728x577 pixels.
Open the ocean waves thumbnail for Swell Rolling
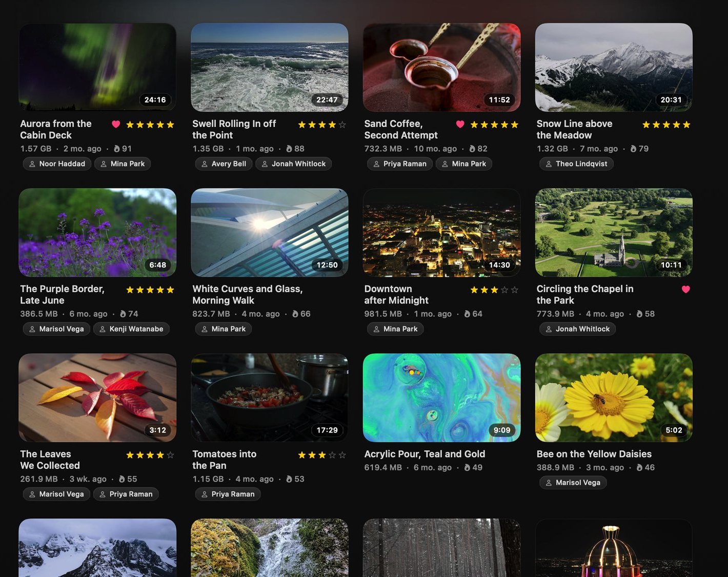[x=270, y=67]
